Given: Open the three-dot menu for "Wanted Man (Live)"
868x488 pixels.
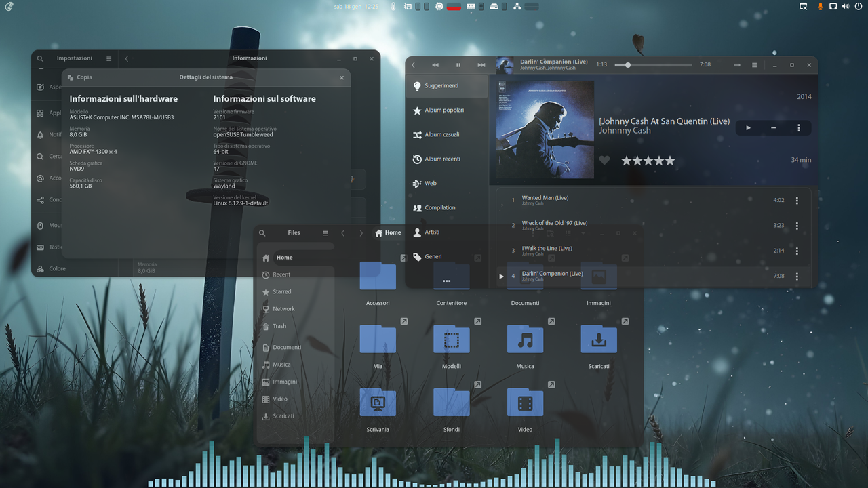Looking at the screenshot, I should (797, 200).
